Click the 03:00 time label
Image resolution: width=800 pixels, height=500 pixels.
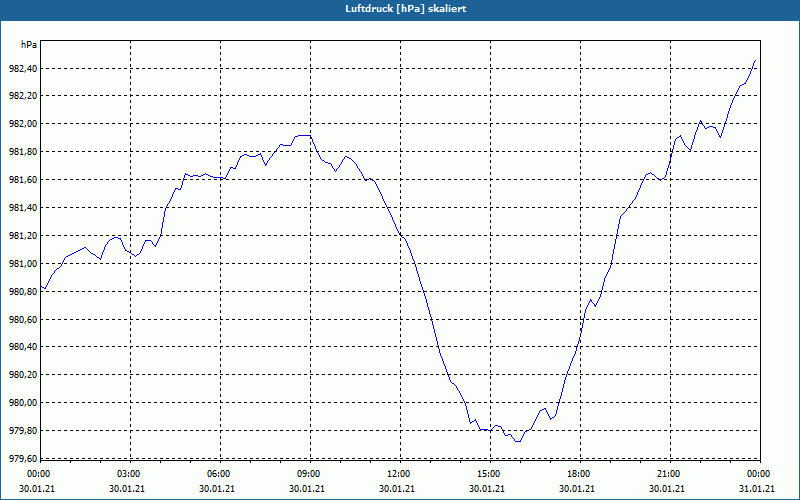click(127, 474)
